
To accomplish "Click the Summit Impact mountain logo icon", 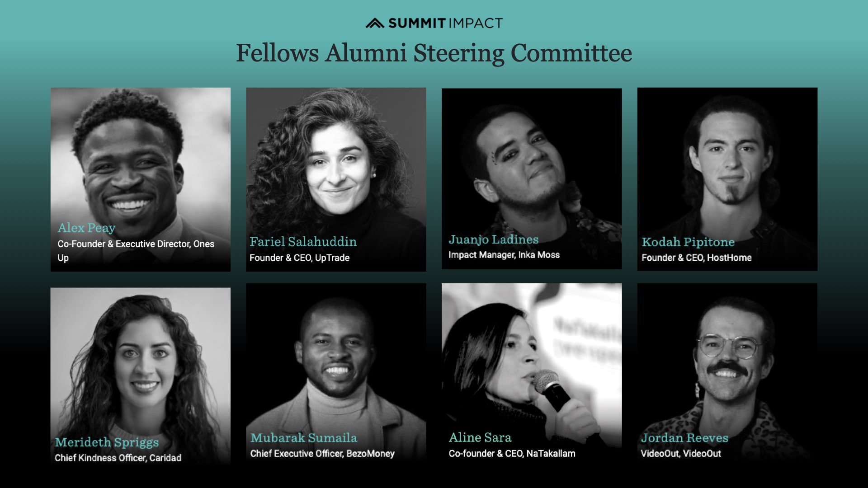I will click(x=375, y=23).
